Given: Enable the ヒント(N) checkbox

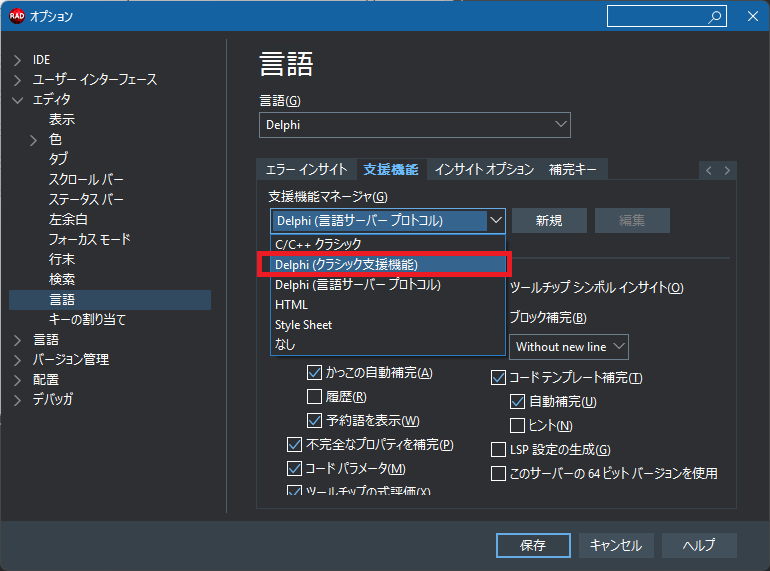Looking at the screenshot, I should click(518, 426).
